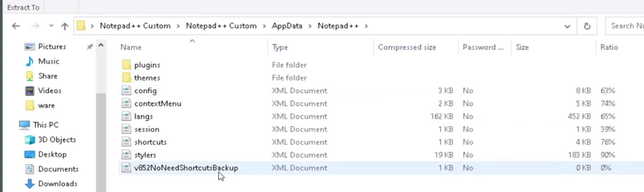Viewport: 644px width, 192px height.
Task: Go back with the Back arrow
Action: tap(16, 26)
